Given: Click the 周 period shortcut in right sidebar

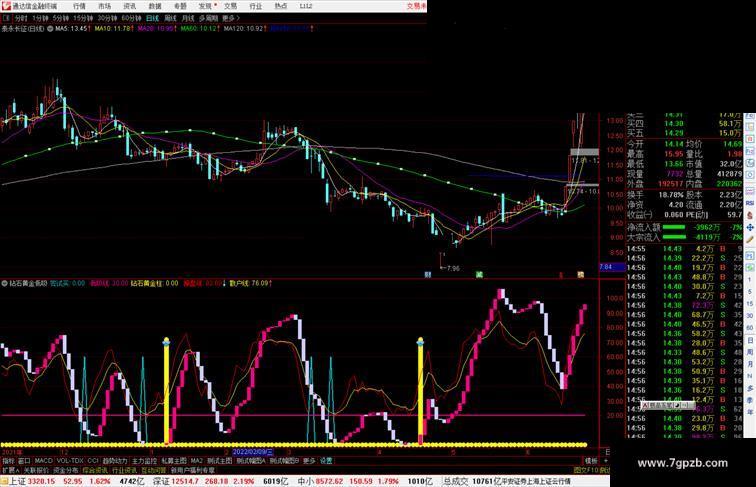Looking at the screenshot, I should click(x=750, y=352).
